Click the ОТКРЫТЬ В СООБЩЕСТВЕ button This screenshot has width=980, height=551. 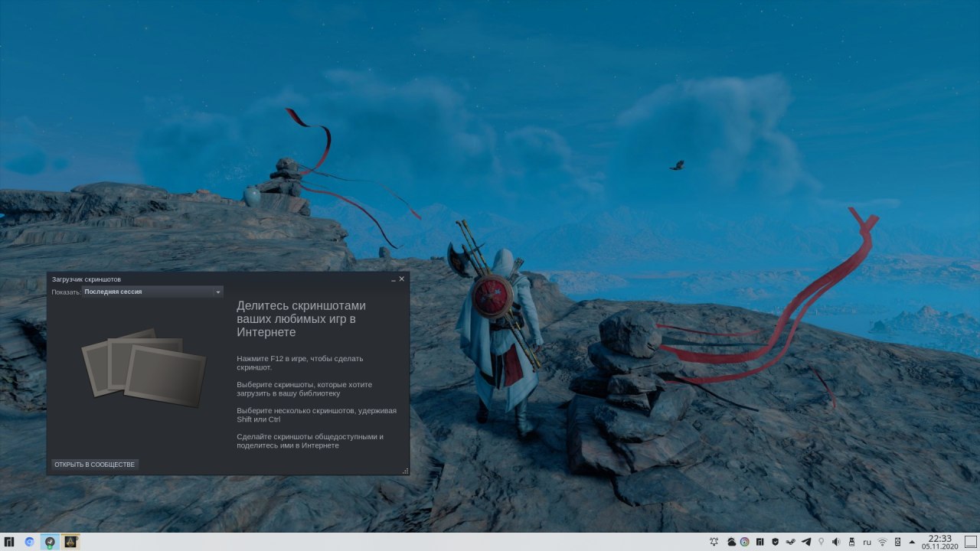[95, 465]
